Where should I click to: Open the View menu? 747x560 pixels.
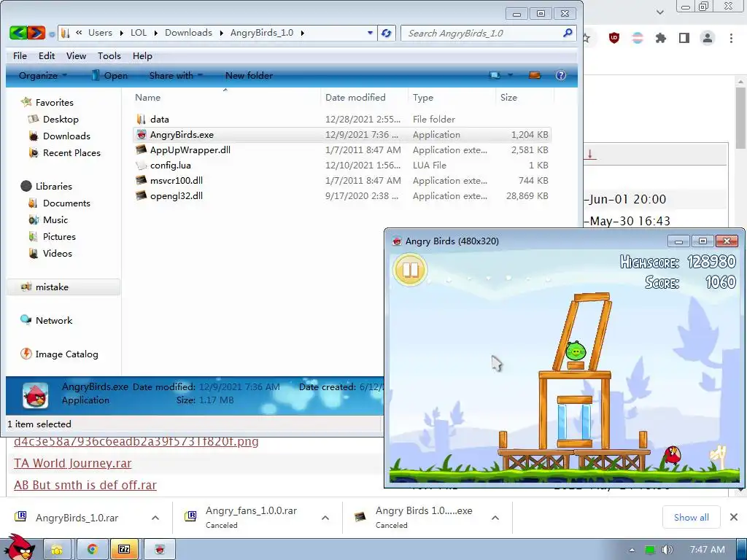[x=76, y=55]
